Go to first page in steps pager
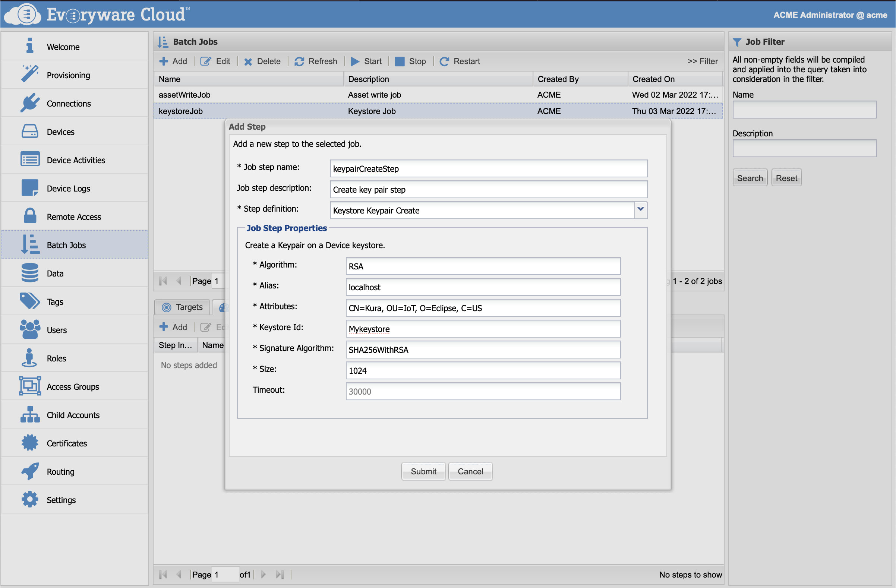Viewport: 896px width, 588px height. coord(163,575)
